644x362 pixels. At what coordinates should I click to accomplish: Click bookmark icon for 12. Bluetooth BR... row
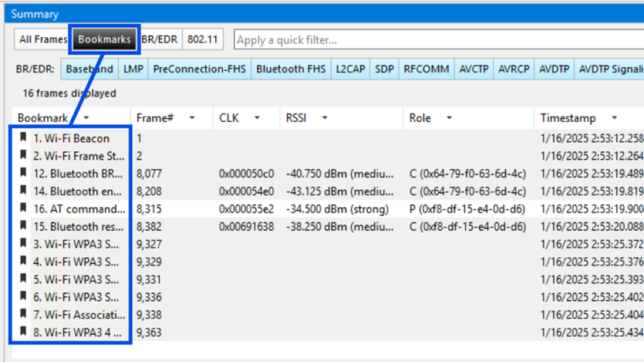click(23, 173)
